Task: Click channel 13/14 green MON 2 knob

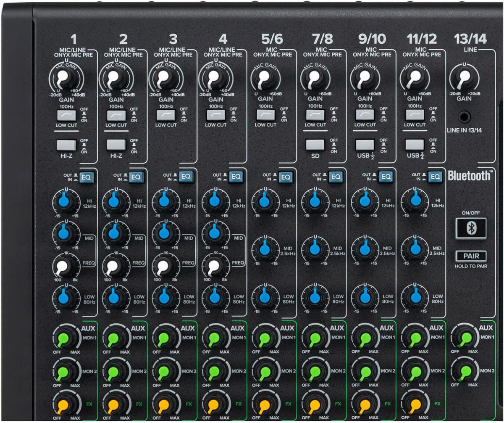Action: click(x=465, y=371)
